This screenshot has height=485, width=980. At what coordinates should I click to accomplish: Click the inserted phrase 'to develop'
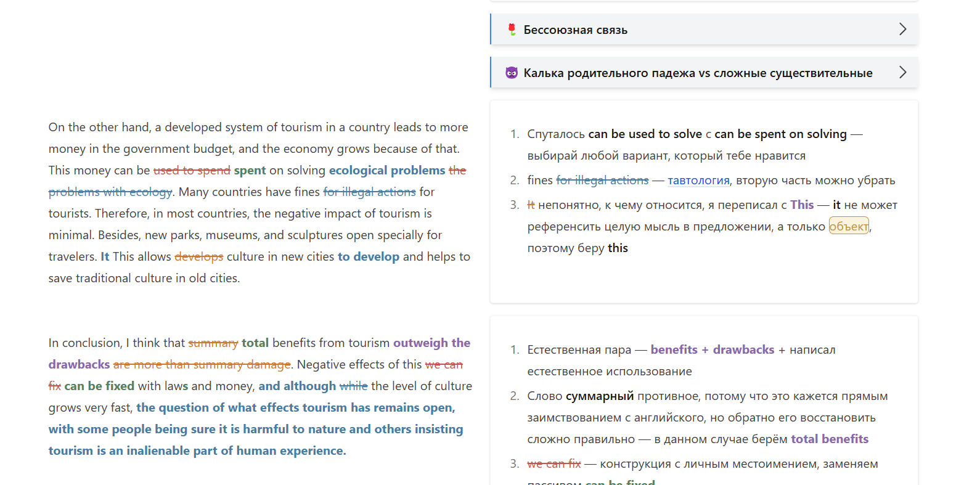coord(368,257)
